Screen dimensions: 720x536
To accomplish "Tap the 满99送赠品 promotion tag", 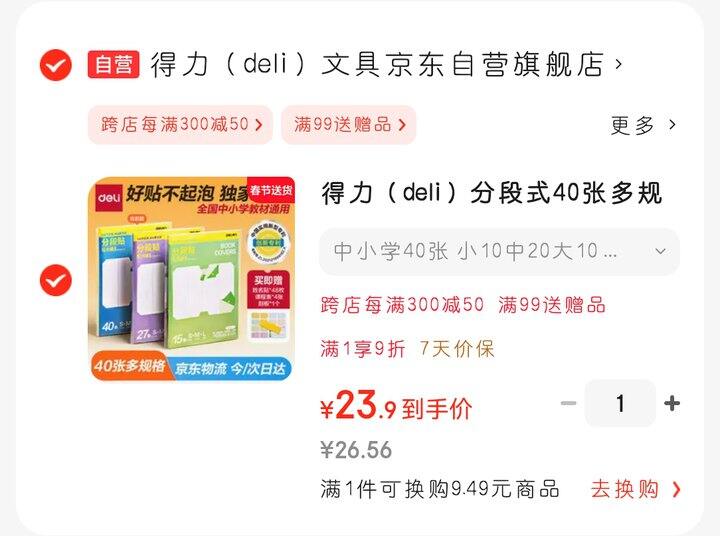I will (x=349, y=124).
